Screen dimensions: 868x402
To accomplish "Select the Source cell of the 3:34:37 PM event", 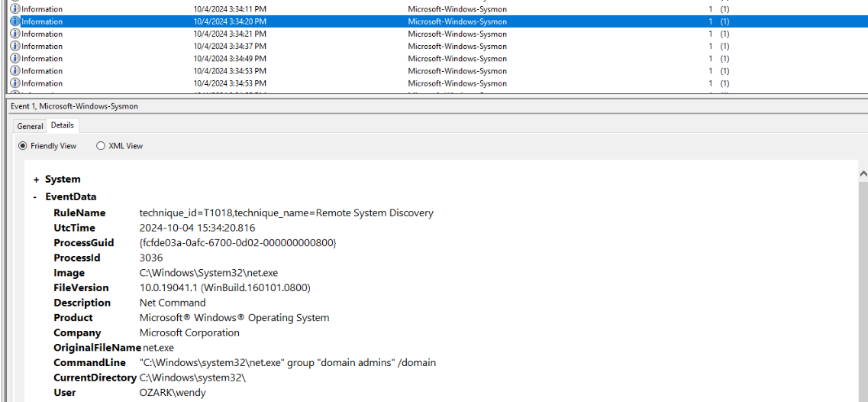I will [457, 46].
